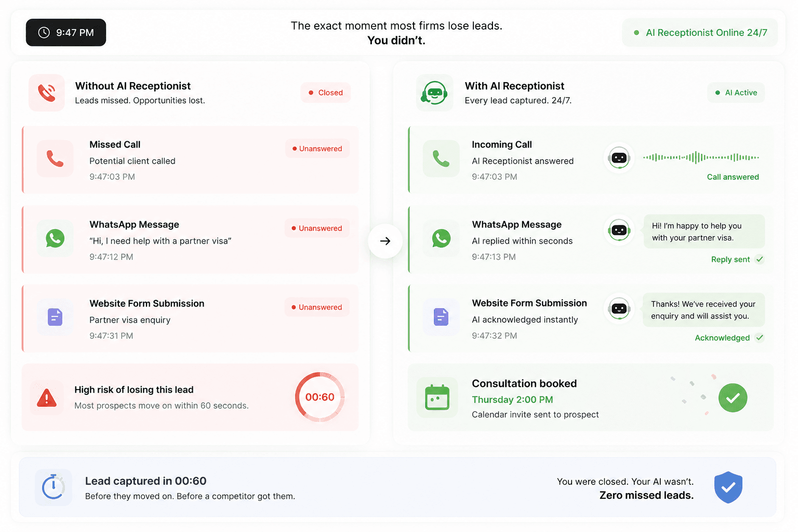Click robot avatar in Incoming Call row
Viewport: 798px width, 532px height.
(619, 157)
